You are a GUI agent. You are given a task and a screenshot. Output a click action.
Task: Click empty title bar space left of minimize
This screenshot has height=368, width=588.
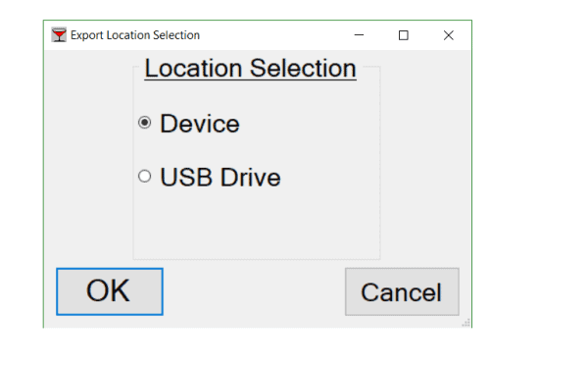(x=273, y=35)
